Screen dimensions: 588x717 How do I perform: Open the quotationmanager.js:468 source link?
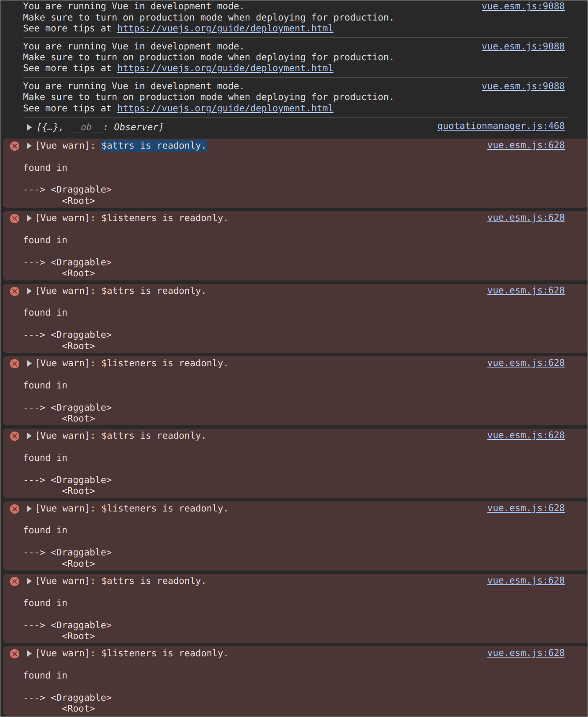501,126
